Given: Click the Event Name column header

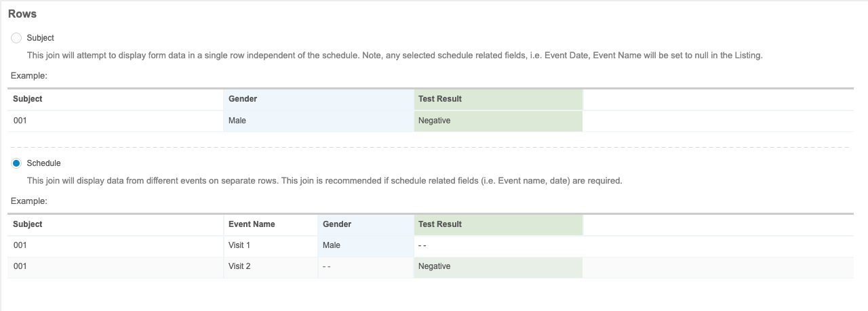Looking at the screenshot, I should pos(252,224).
